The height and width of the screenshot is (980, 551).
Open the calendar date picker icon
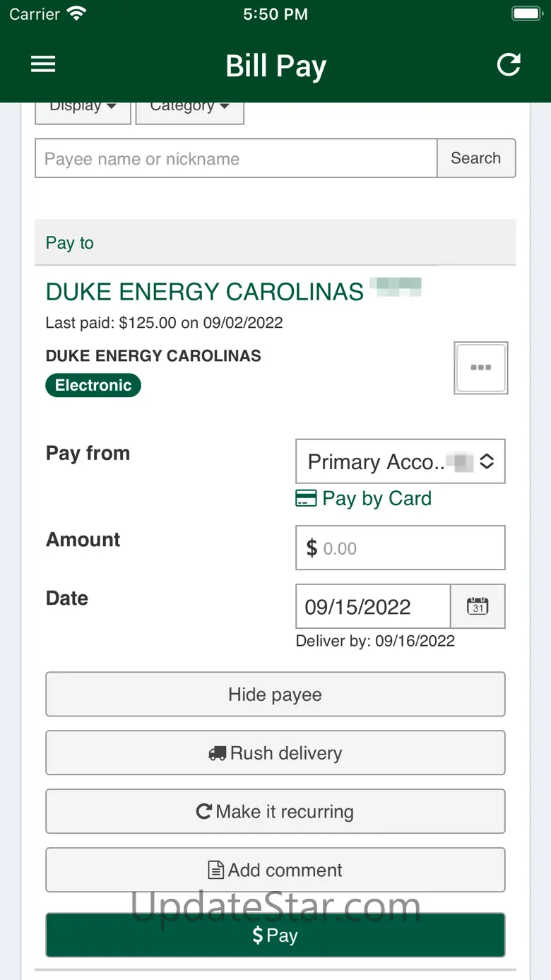click(478, 606)
